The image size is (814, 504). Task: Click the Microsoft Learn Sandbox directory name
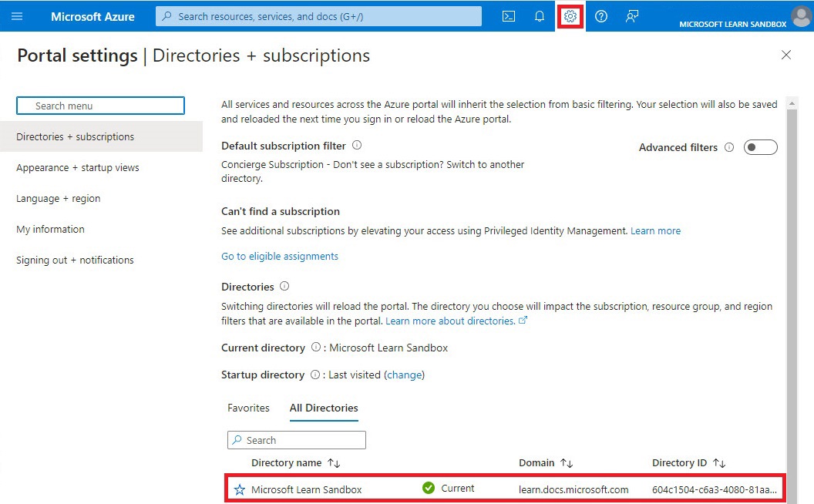coord(306,489)
